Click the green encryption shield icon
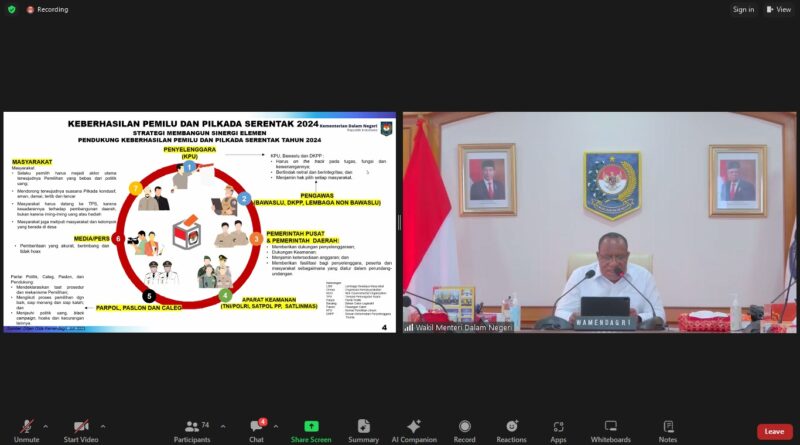The image size is (800, 445). (x=11, y=9)
